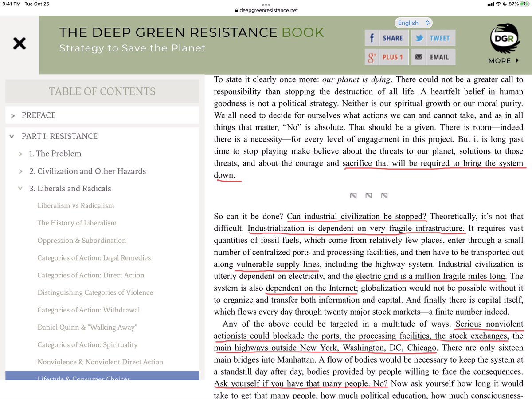This screenshot has height=399, width=532.
Task: Open Categories of Action: Direct Action
Action: click(90, 275)
